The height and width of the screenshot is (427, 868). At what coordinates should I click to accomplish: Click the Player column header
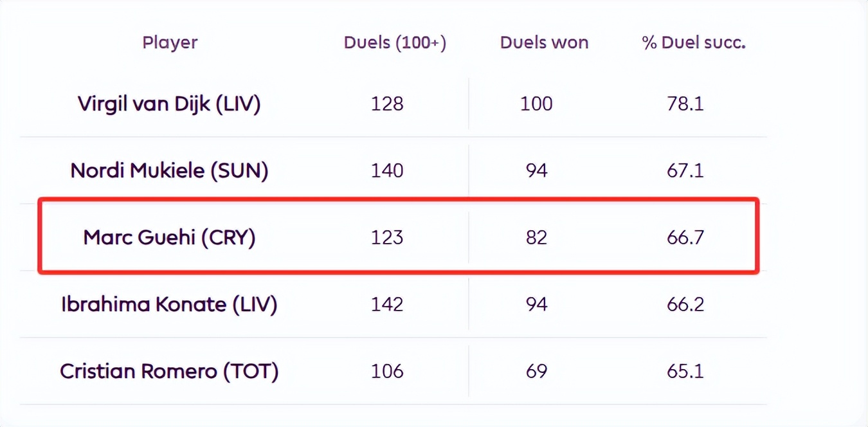pos(170,43)
